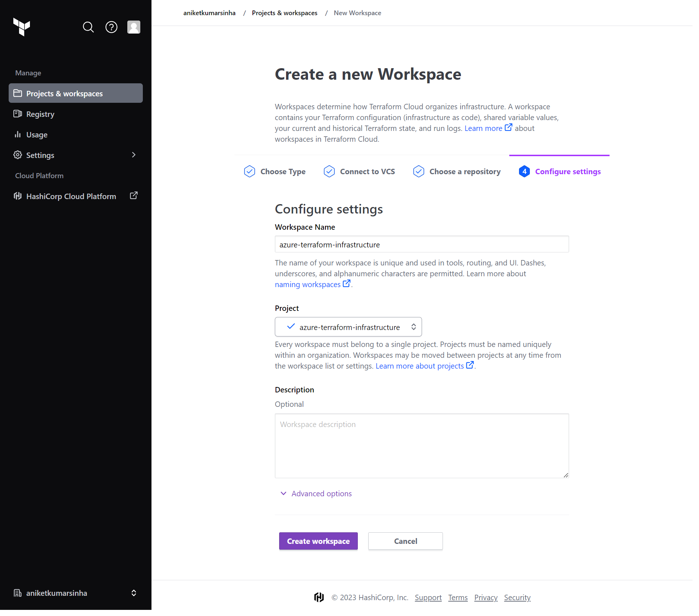Open the naming workspaces link
The image size is (699, 616).
(x=308, y=285)
